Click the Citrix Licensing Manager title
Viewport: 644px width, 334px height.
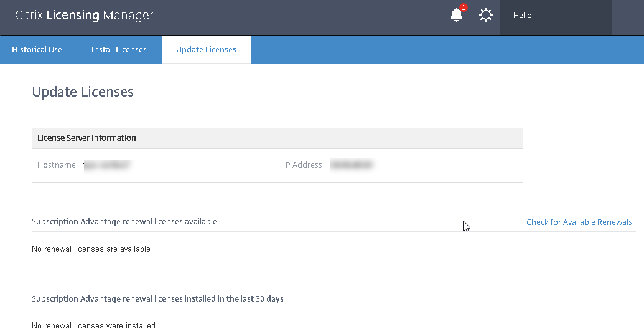(84, 16)
